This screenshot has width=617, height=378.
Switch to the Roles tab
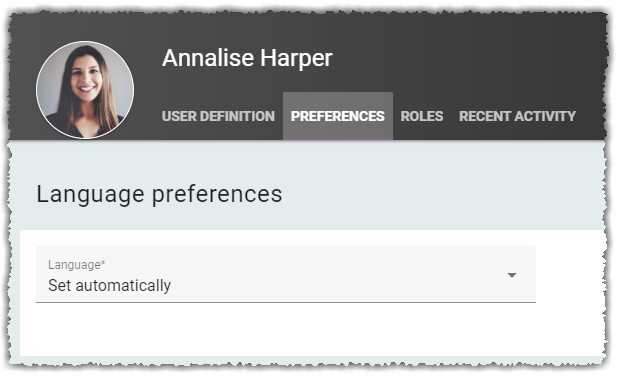point(422,116)
